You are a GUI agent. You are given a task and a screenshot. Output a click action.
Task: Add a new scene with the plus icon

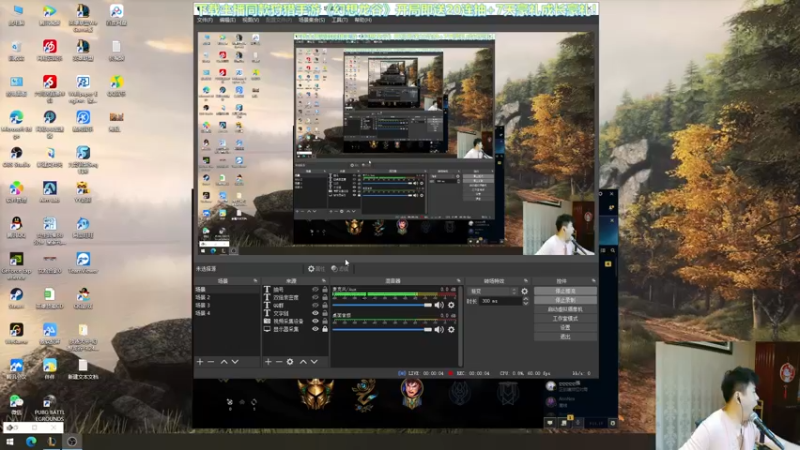pyautogui.click(x=200, y=362)
